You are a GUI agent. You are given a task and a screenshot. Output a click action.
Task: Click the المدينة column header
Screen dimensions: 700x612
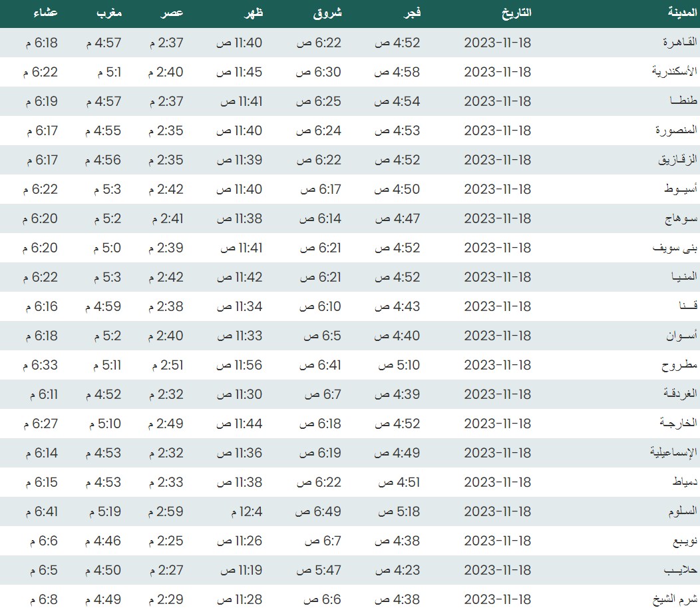pyautogui.click(x=681, y=13)
